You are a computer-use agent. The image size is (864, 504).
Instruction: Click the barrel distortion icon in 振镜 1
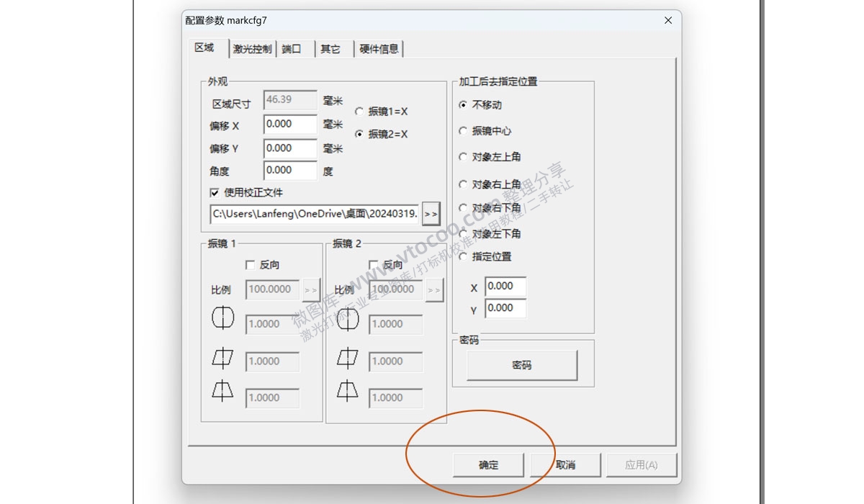[223, 318]
